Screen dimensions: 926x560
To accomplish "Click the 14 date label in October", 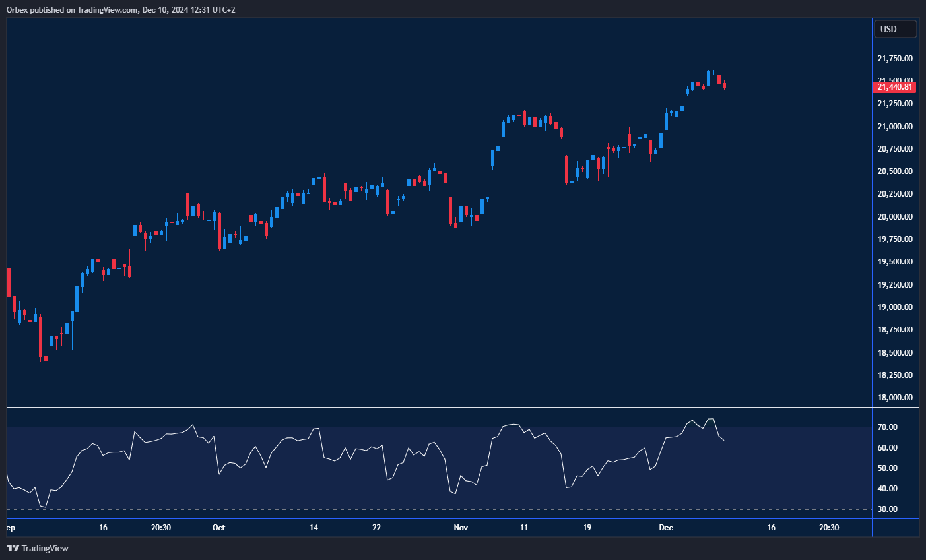I will (x=314, y=528).
